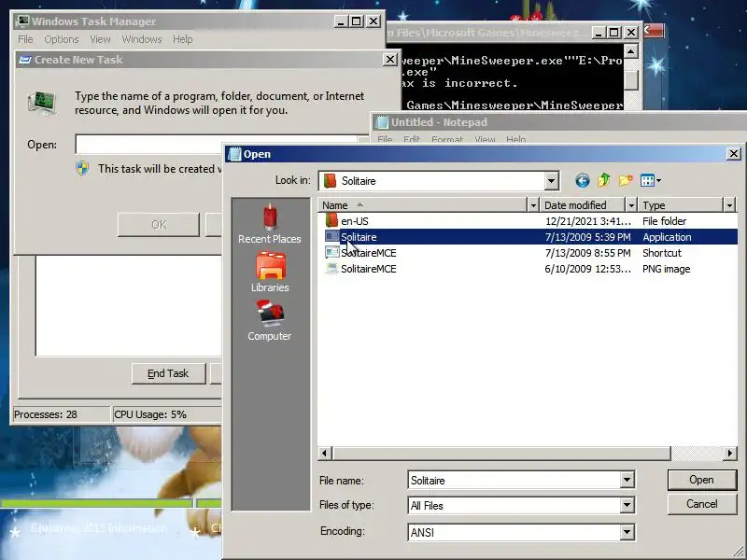Click the administrator shield icon
Screen dimensions: 747x560
click(82, 169)
